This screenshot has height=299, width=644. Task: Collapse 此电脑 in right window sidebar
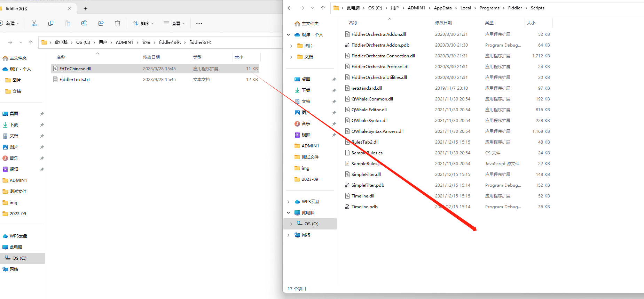pyautogui.click(x=289, y=213)
